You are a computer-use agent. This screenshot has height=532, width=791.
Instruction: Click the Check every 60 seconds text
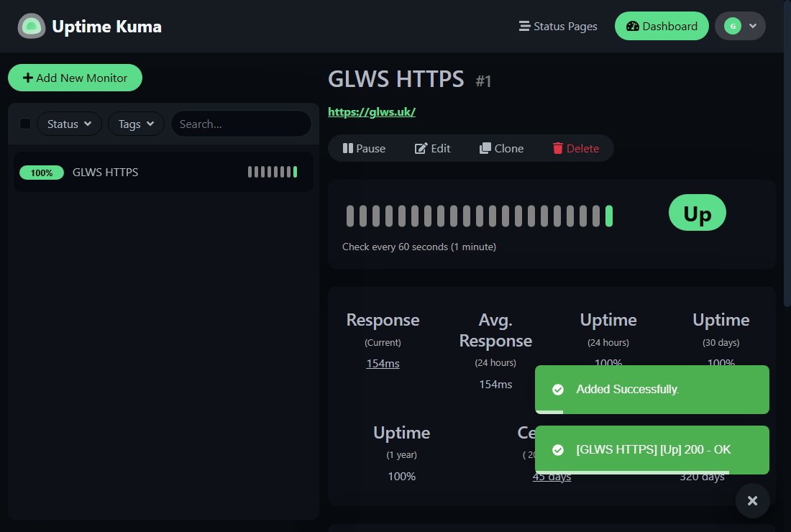pyautogui.click(x=419, y=247)
